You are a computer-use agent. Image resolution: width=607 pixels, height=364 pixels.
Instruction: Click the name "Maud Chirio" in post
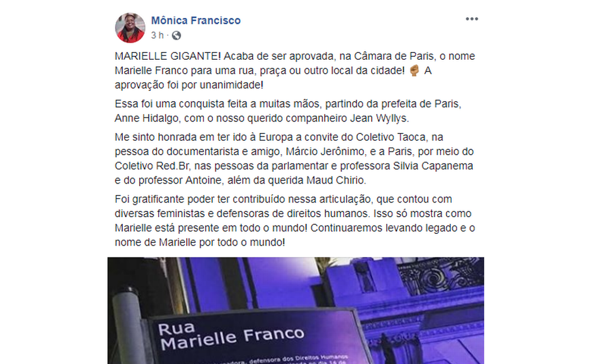tap(336, 180)
